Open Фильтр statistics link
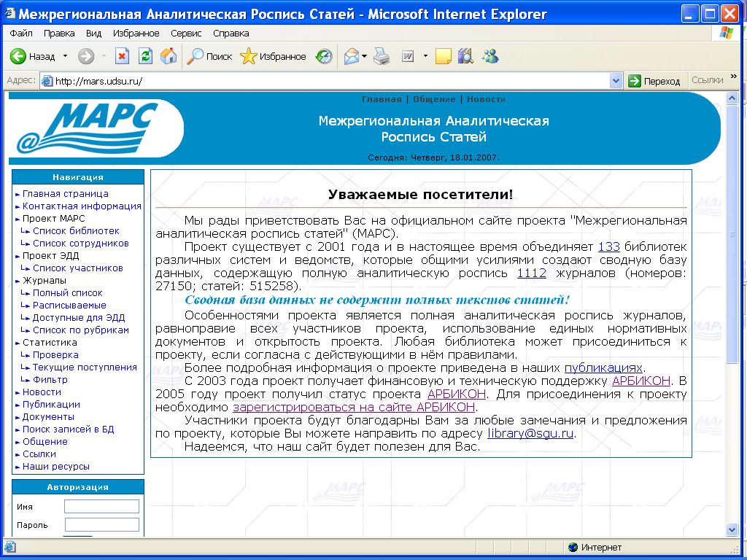747x560 pixels. [50, 379]
